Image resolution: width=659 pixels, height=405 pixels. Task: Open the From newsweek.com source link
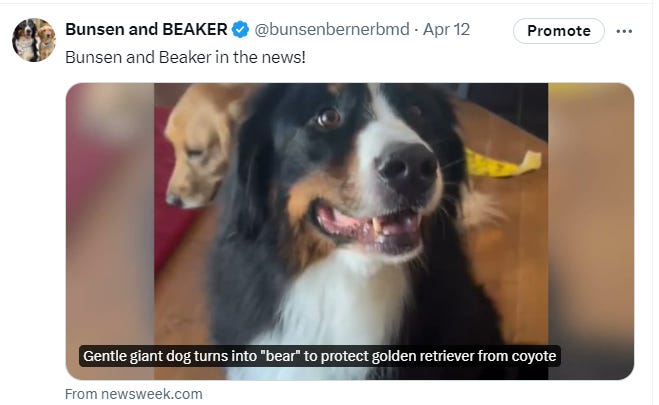(134, 394)
